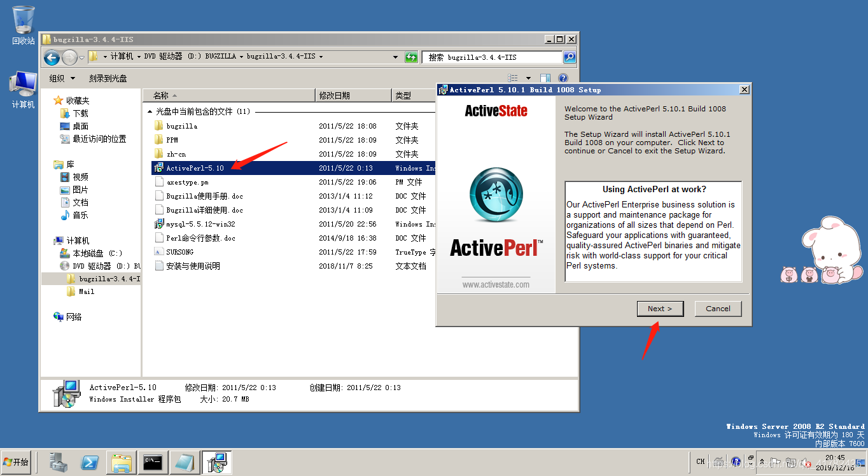The width and height of the screenshot is (868, 476).
Task: Open 桌面 in navigation pane
Action: [81, 126]
